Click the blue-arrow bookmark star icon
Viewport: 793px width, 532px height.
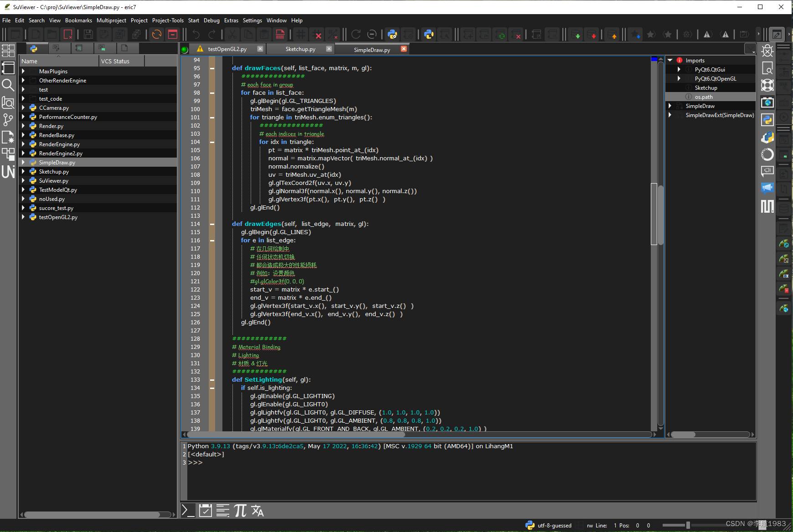[x=635, y=34]
